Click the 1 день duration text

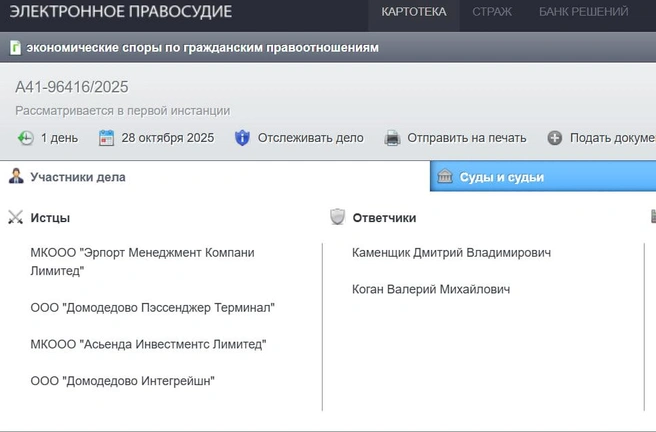coord(59,138)
